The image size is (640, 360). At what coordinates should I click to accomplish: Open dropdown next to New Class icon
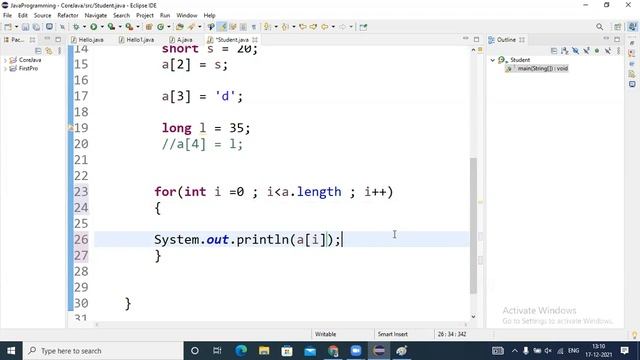169,27
